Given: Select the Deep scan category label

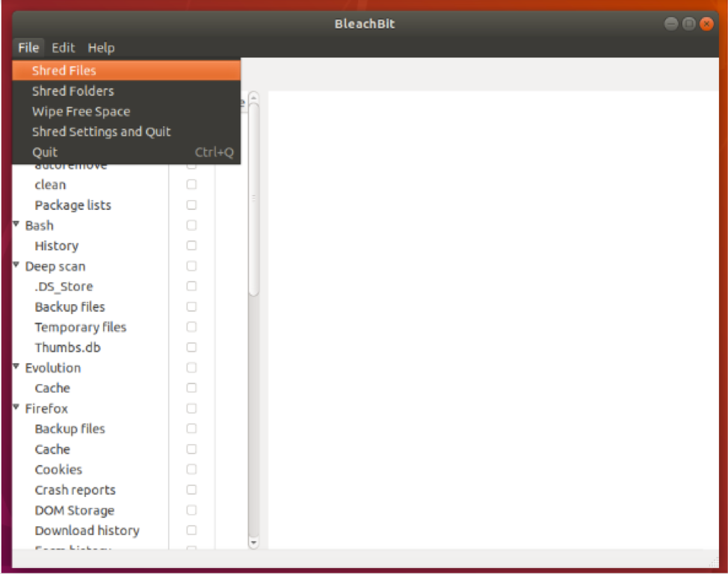Looking at the screenshot, I should click(55, 266).
